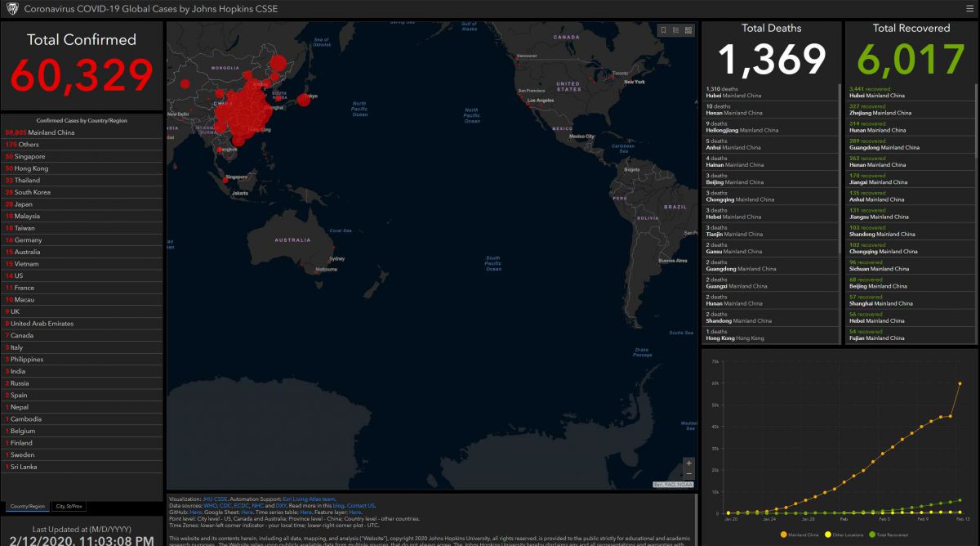The width and height of the screenshot is (980, 546).
Task: Switch to the Country/Region tab
Action: point(27,507)
